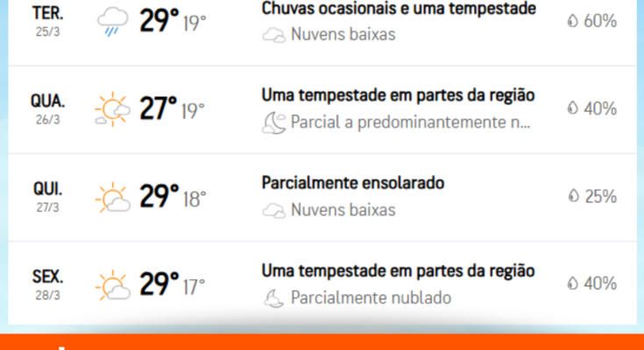
Task: Click the rain cloud icon for Tuesday 25/3
Action: [112, 22]
